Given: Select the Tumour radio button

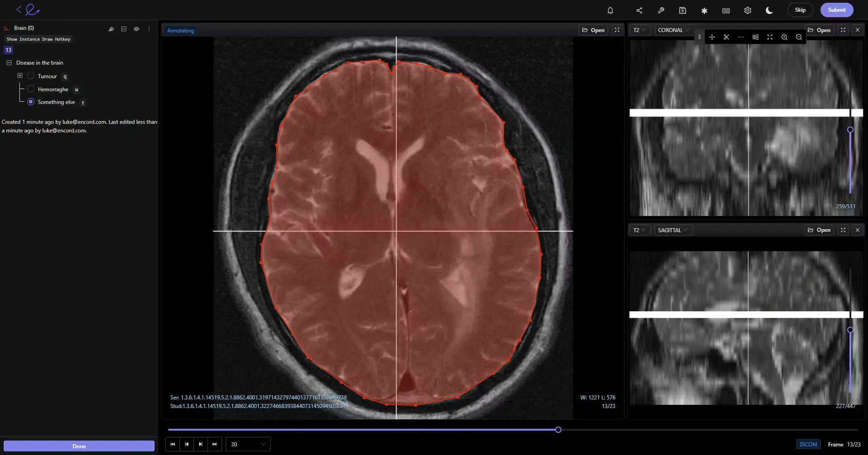Looking at the screenshot, I should tap(30, 75).
